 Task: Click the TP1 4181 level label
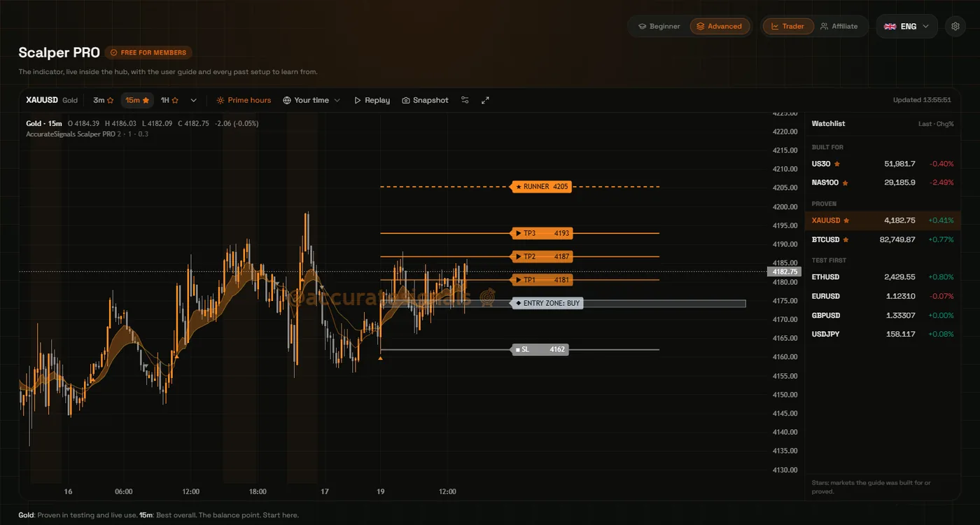click(x=542, y=280)
